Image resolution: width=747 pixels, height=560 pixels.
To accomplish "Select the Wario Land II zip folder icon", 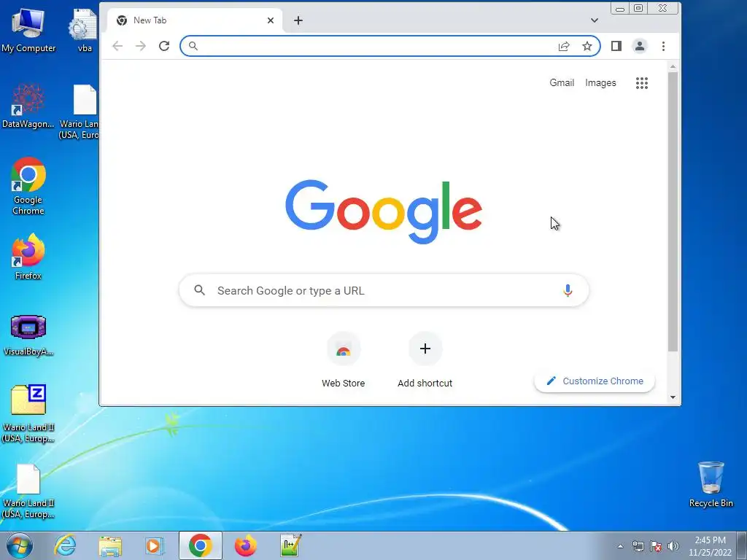I will pos(28,413).
